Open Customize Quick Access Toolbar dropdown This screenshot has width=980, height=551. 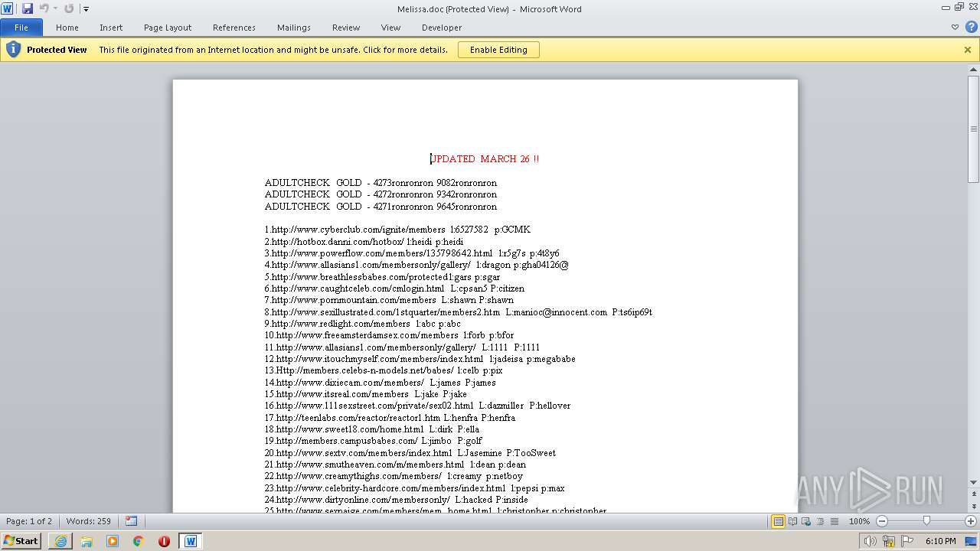click(x=86, y=9)
